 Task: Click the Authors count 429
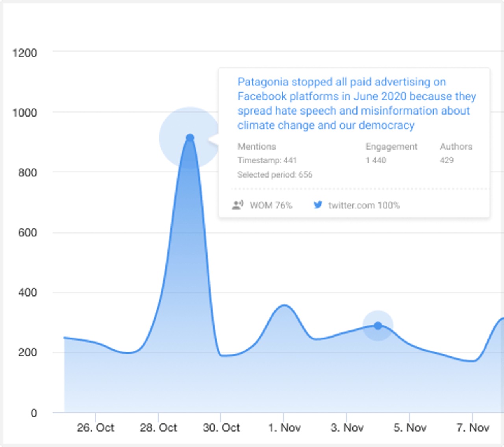447,160
